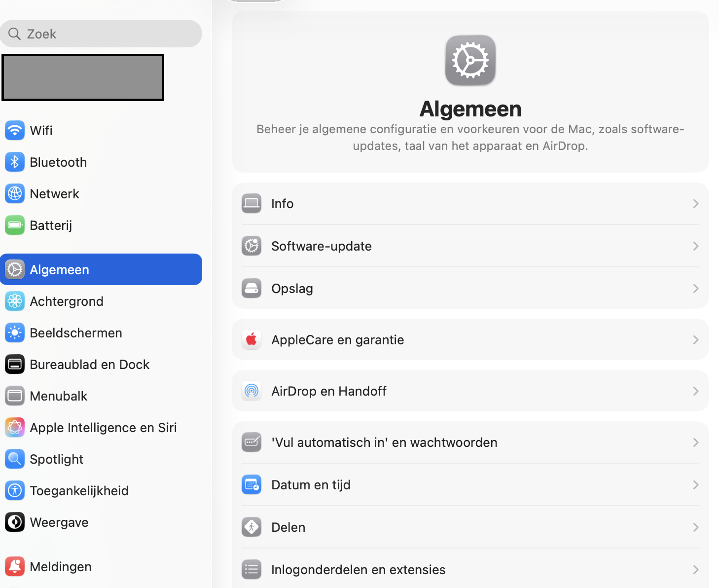Viewport: 719px width, 588px height.
Task: Click inside the Zoek search field
Action: (101, 34)
